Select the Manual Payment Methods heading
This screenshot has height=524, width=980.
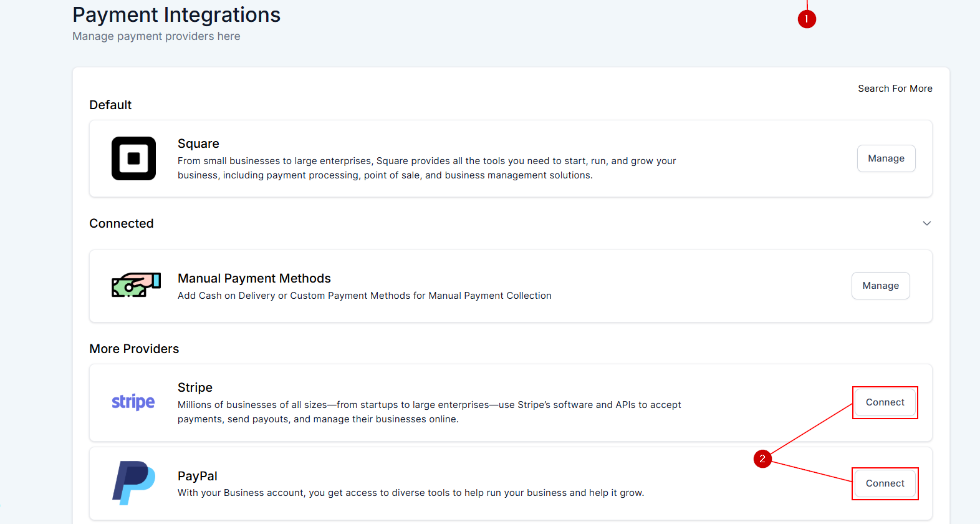[x=254, y=278]
